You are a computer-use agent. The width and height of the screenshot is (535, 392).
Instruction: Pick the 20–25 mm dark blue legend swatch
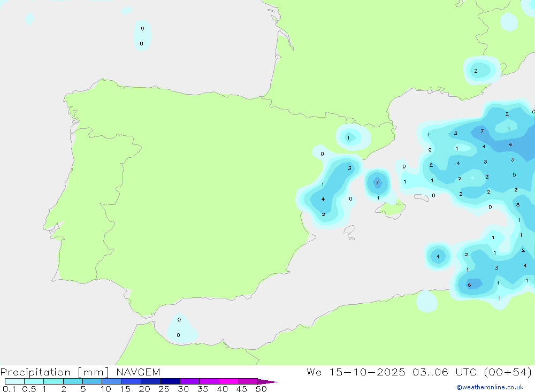150,381
